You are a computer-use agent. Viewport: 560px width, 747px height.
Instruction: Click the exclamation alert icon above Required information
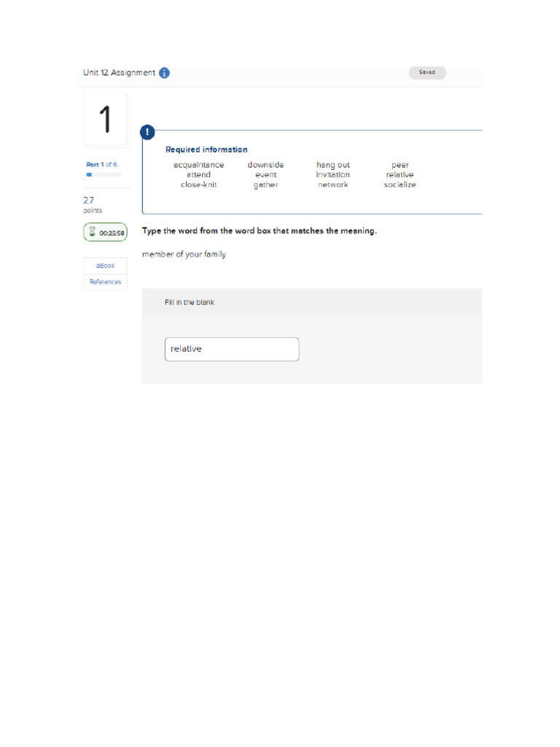click(x=147, y=132)
